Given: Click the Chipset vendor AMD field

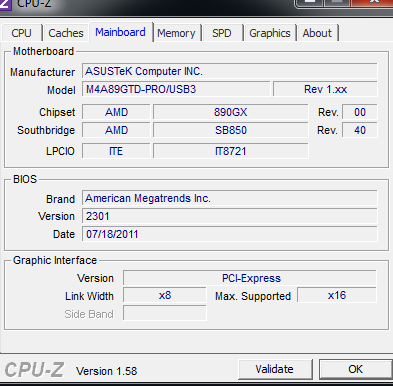Looking at the screenshot, I should [116, 112].
